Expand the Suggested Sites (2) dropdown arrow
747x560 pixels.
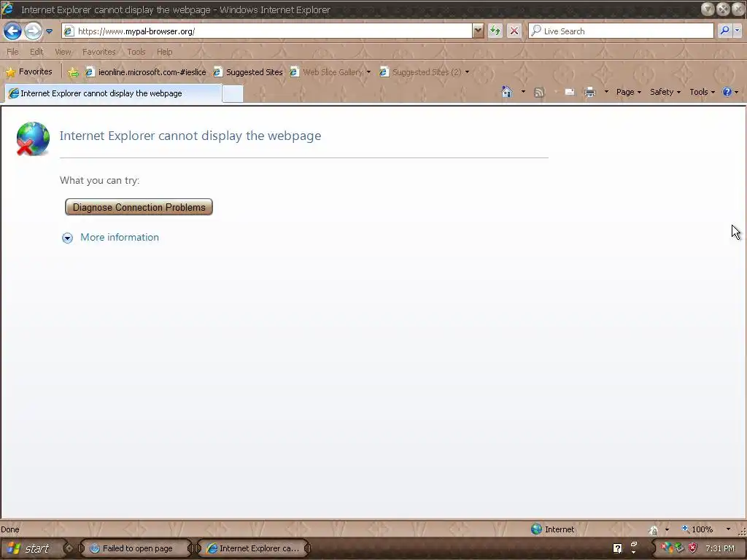tap(468, 72)
